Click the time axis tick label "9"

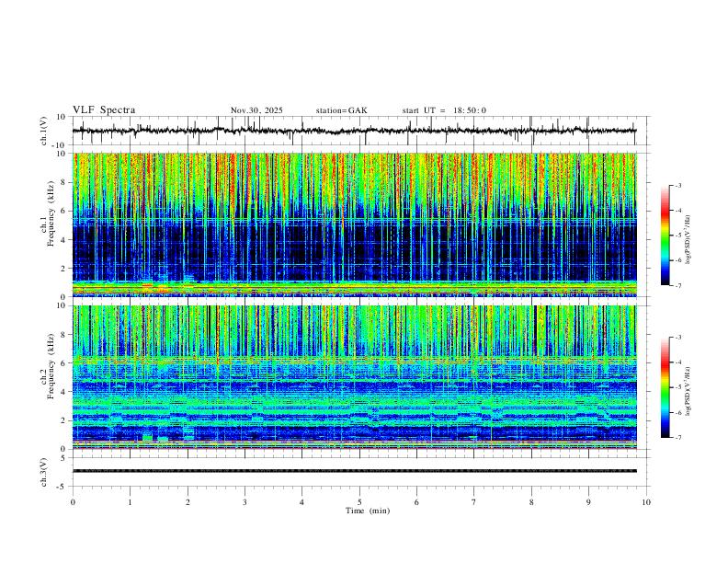(588, 502)
